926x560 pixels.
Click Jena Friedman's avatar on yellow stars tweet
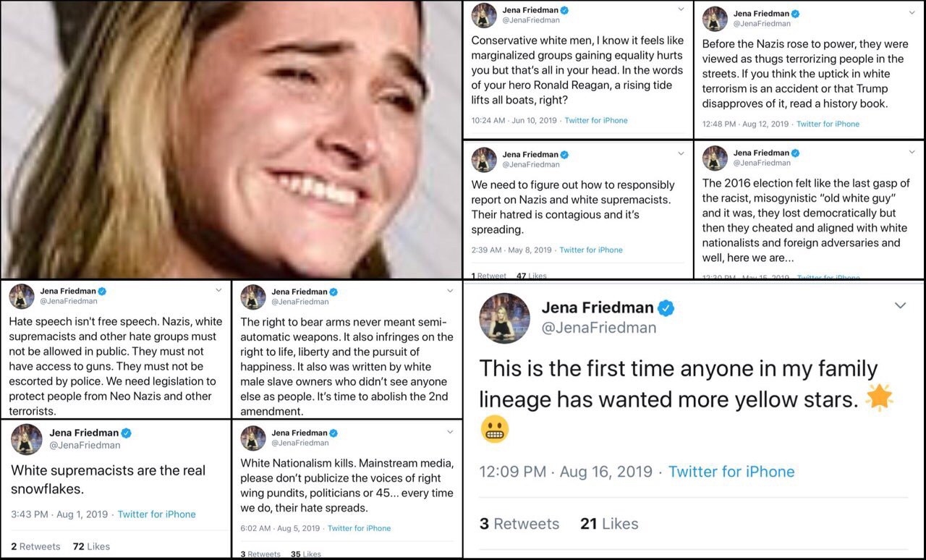504,318
